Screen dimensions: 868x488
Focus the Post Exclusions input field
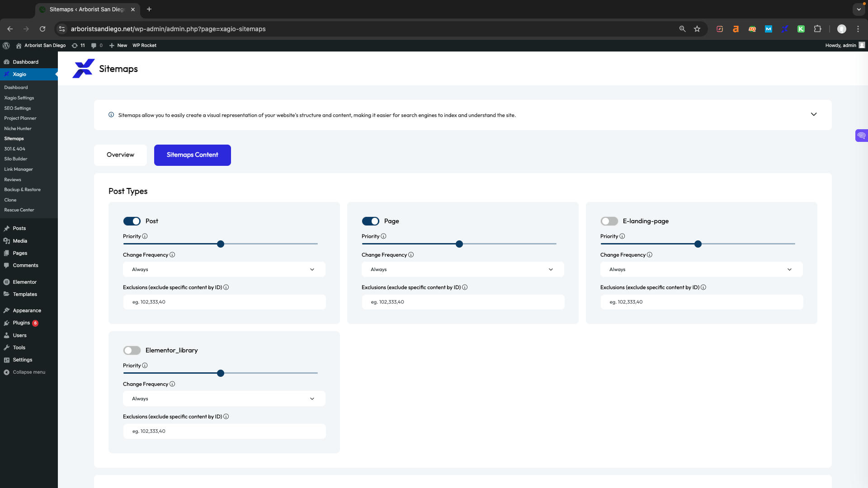[224, 302]
